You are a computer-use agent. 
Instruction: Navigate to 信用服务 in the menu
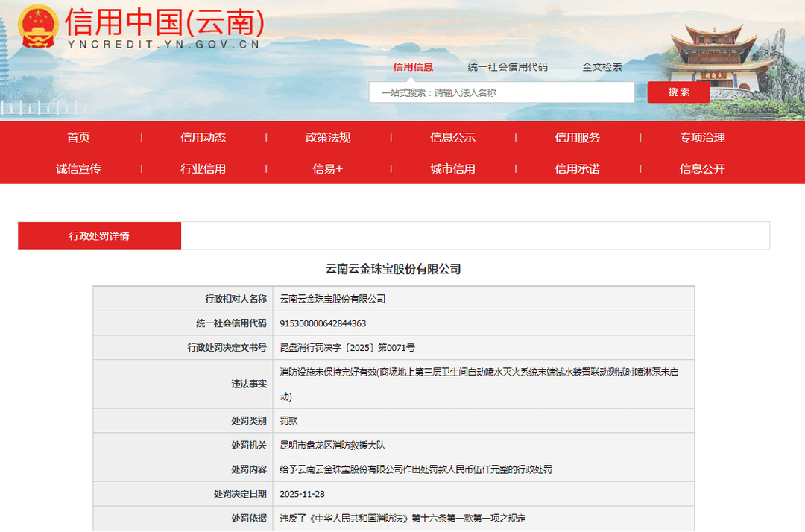click(577, 138)
